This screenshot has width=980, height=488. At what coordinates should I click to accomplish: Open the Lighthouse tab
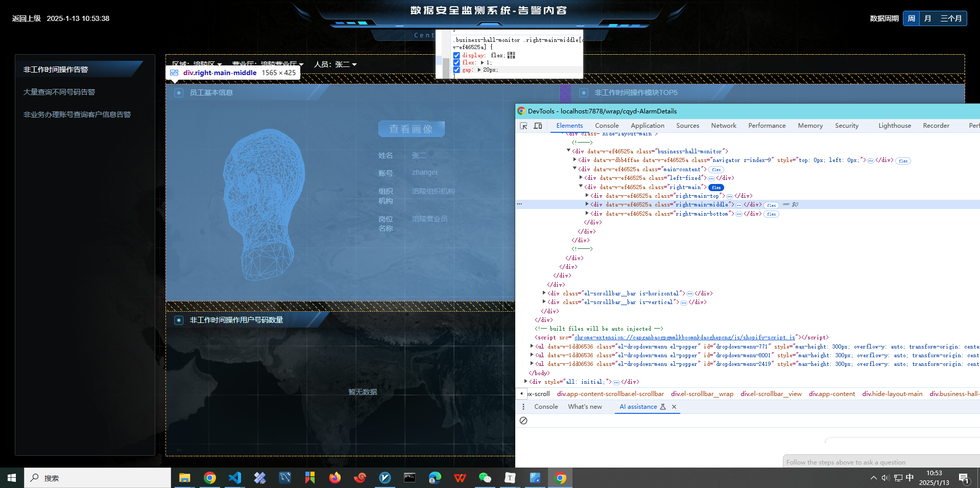pos(895,126)
